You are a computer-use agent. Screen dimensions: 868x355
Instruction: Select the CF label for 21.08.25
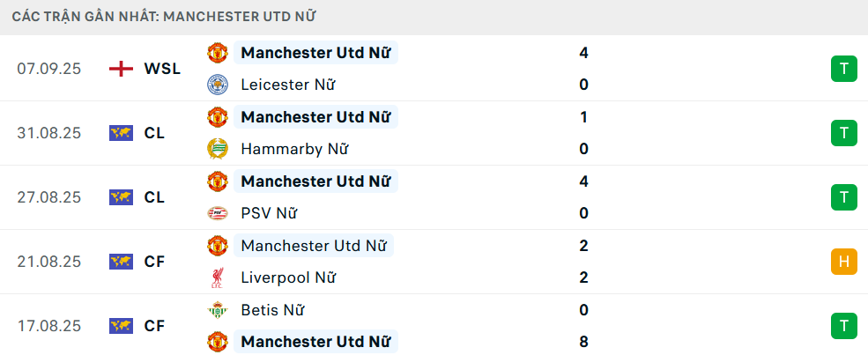[154, 262]
